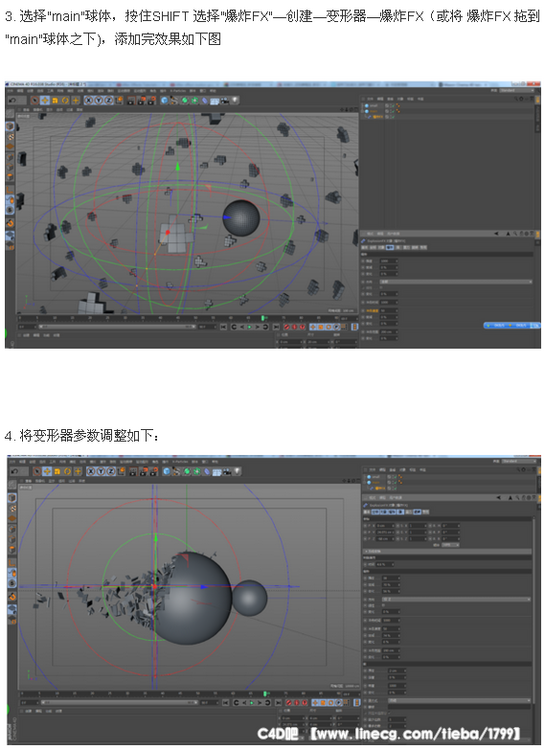
Task: Click Render View icon in step 3 screenshot
Action: pyautogui.click(x=131, y=100)
